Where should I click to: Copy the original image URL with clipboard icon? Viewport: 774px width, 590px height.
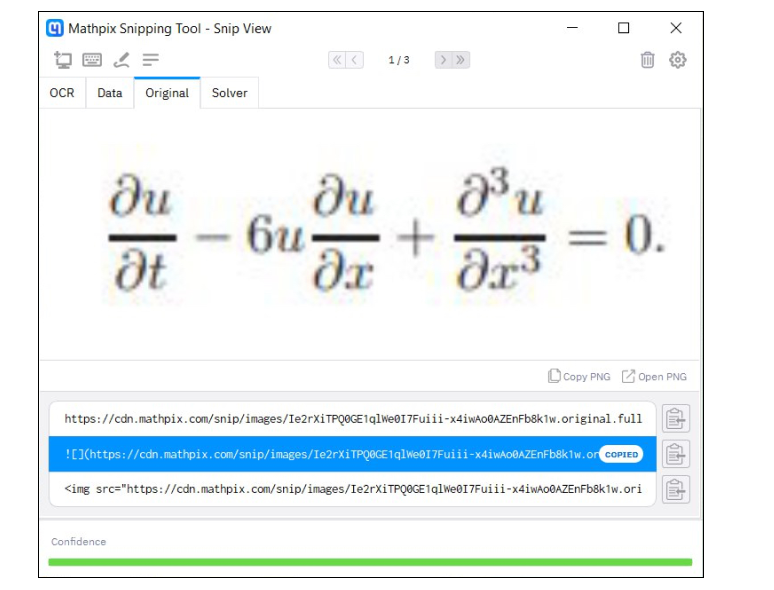point(676,419)
